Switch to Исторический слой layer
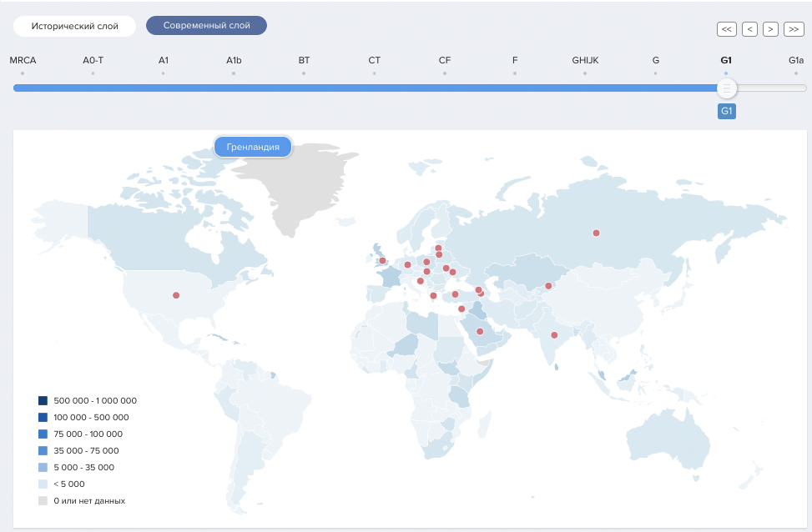 pos(74,26)
